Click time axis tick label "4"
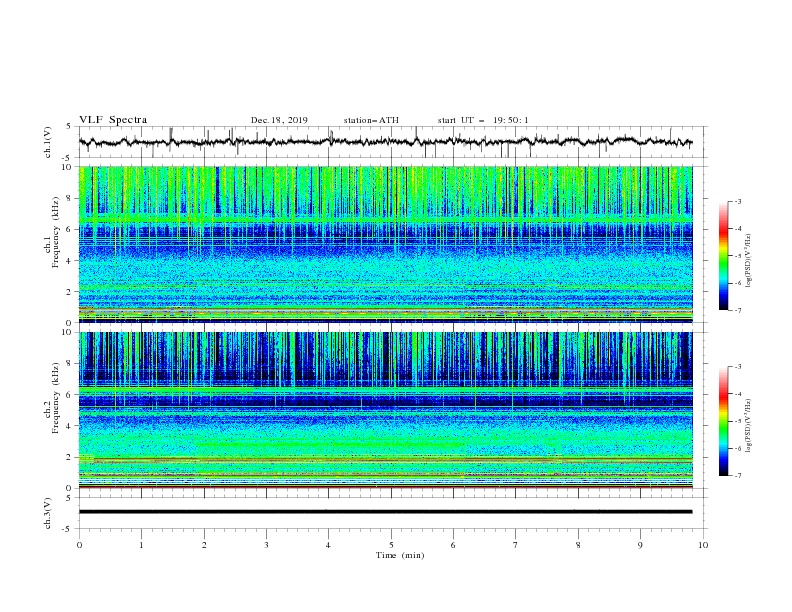This screenshot has height=612, width=792. pos(328,545)
